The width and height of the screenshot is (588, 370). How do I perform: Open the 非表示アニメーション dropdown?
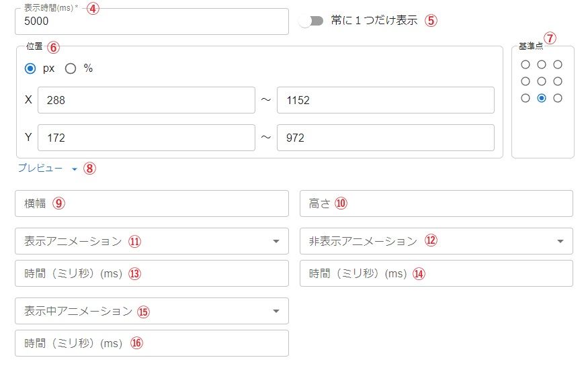pos(436,241)
